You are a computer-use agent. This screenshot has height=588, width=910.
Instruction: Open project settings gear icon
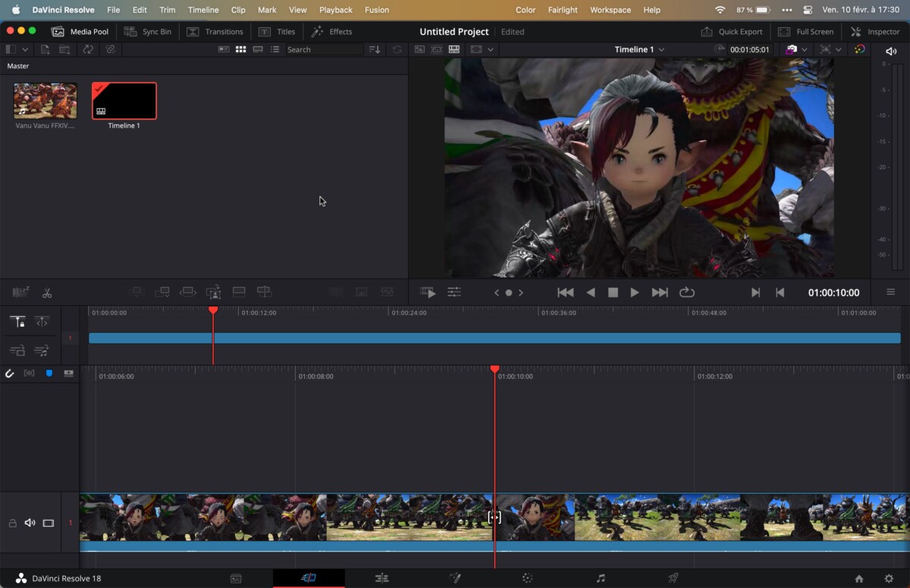point(888,578)
